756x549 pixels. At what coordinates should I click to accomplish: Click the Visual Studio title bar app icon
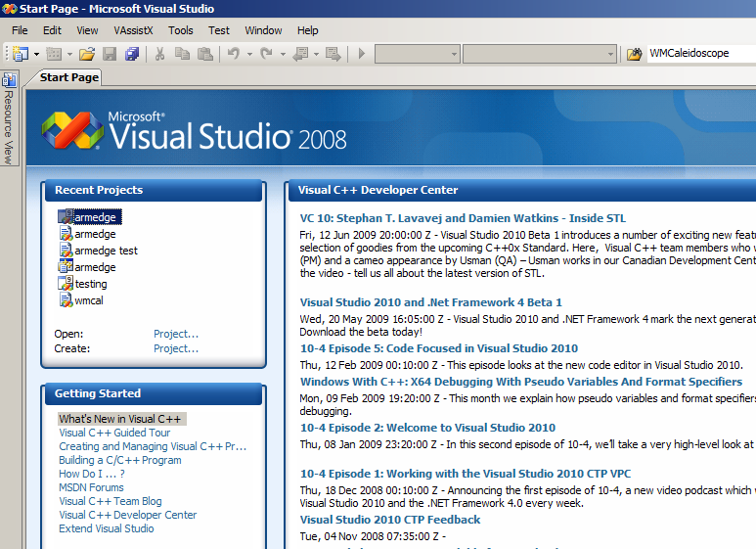(9, 9)
